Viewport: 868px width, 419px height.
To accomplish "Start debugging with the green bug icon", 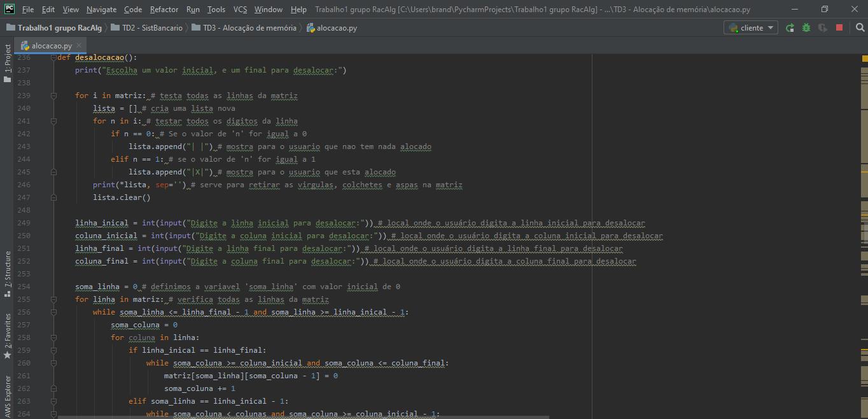I will [806, 27].
